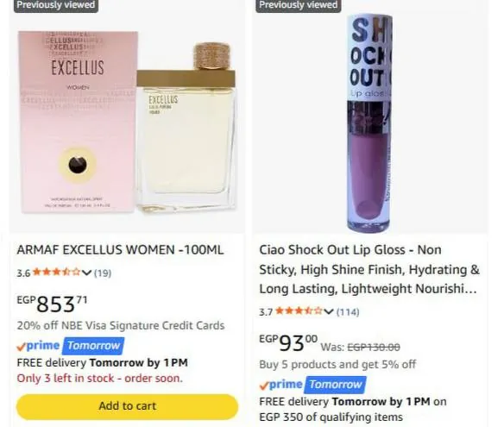Click the 3.6 star rating icons

coord(56,272)
